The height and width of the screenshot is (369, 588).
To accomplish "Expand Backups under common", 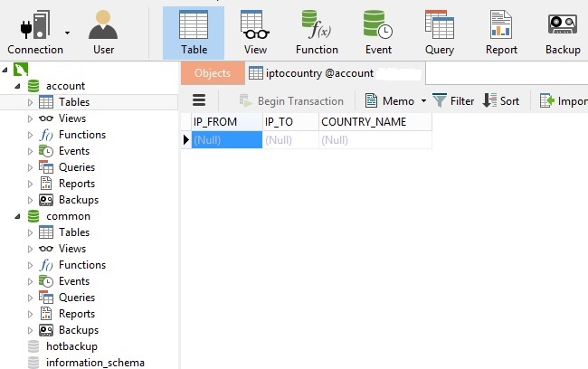I will pyautogui.click(x=30, y=331).
